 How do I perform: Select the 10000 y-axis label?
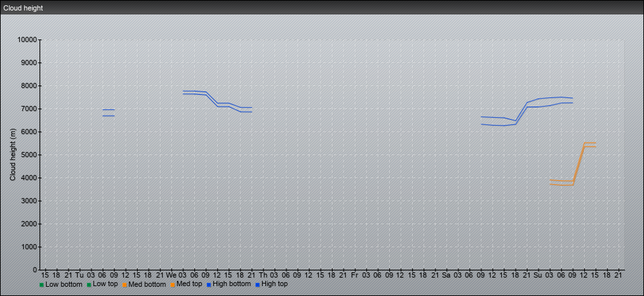point(27,40)
